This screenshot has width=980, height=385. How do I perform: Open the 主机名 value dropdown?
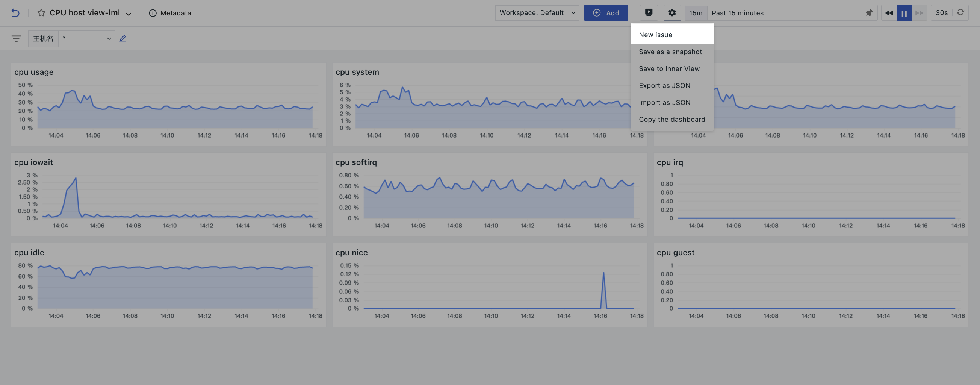(x=87, y=39)
